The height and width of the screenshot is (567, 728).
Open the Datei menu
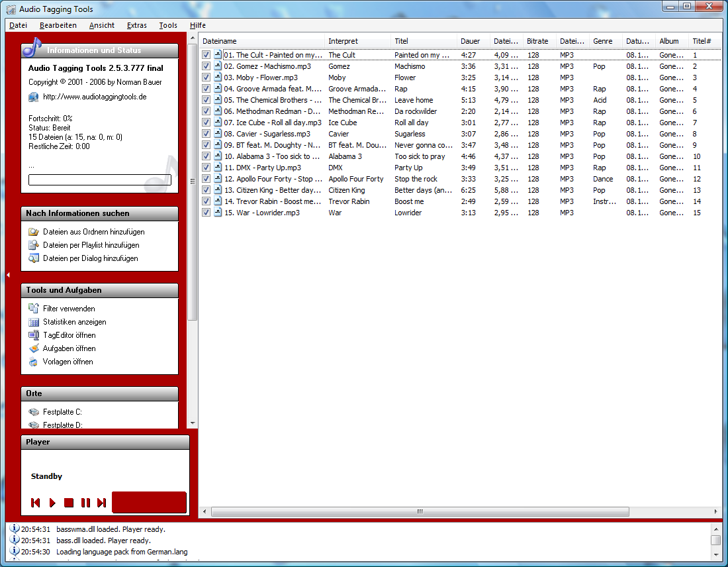pyautogui.click(x=18, y=25)
